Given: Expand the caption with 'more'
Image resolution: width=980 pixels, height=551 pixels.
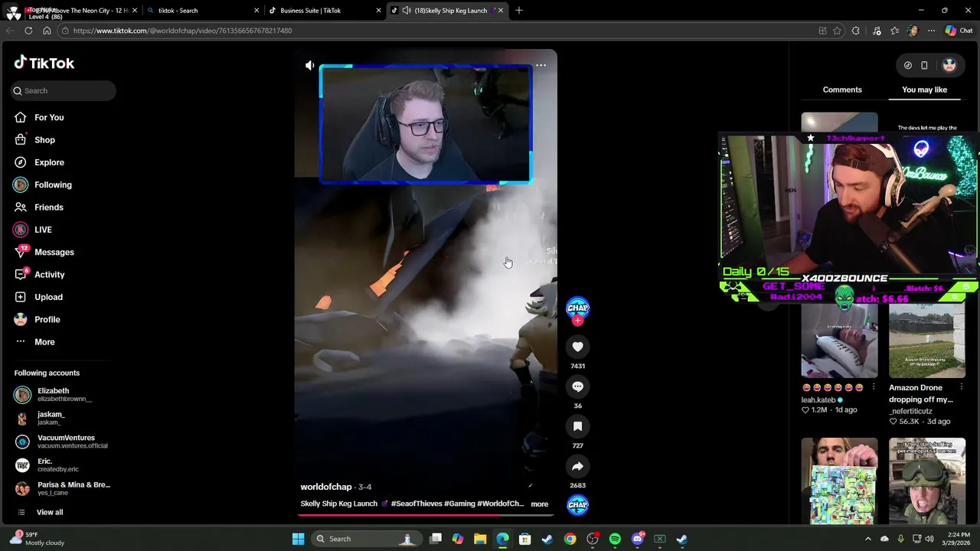Looking at the screenshot, I should pos(539,504).
